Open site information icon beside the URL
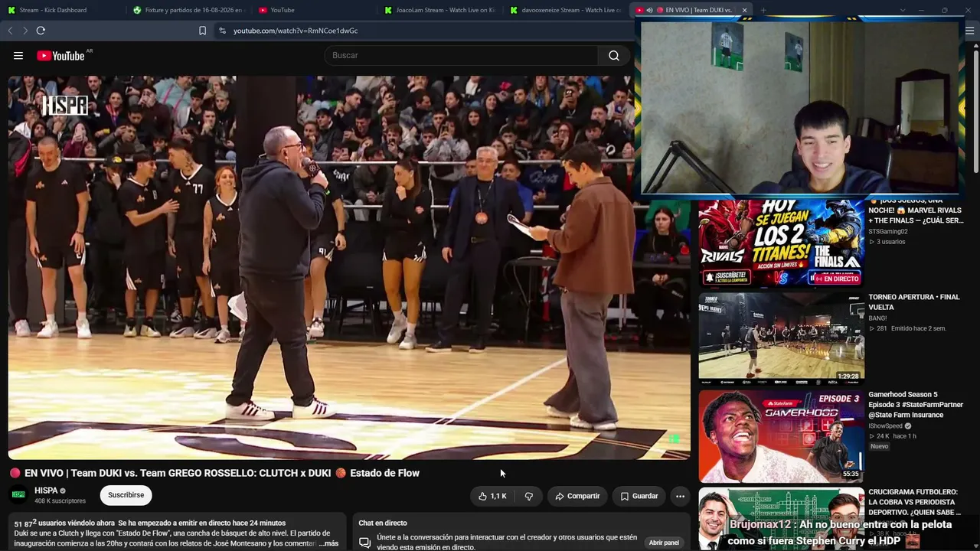 click(222, 31)
